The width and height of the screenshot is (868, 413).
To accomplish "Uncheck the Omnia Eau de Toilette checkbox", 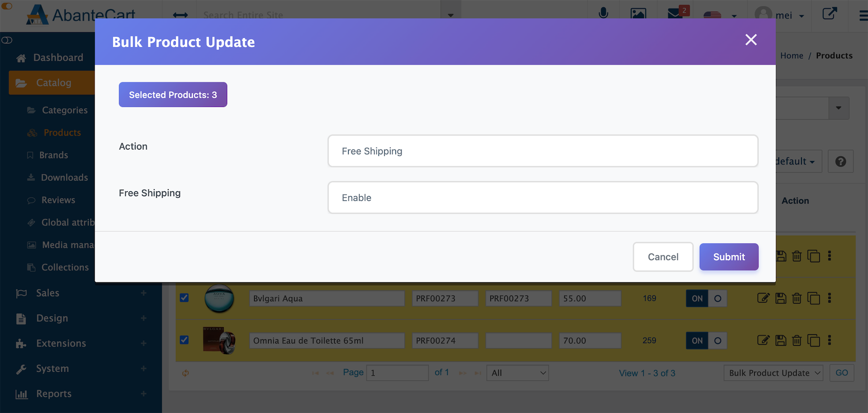I will pyautogui.click(x=184, y=340).
